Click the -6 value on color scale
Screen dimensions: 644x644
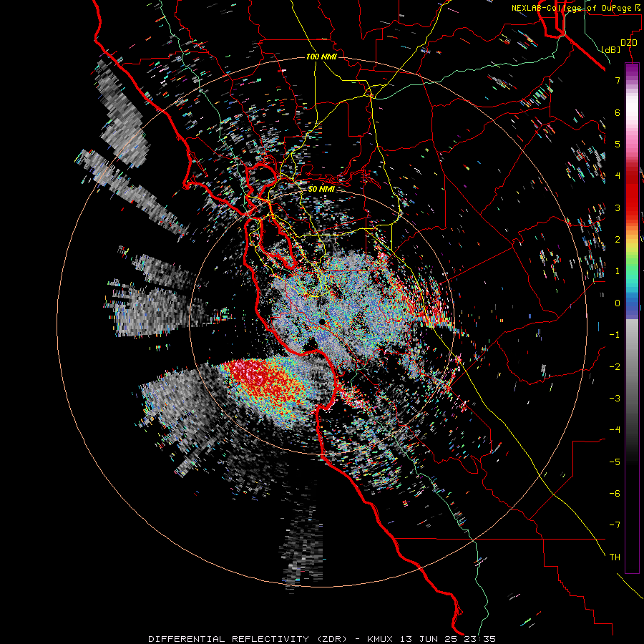point(615,494)
